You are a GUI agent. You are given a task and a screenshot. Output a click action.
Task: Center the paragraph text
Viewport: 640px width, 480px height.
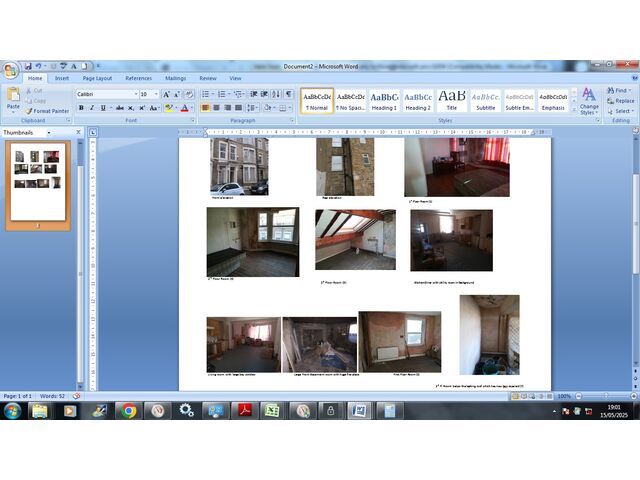tap(216, 108)
